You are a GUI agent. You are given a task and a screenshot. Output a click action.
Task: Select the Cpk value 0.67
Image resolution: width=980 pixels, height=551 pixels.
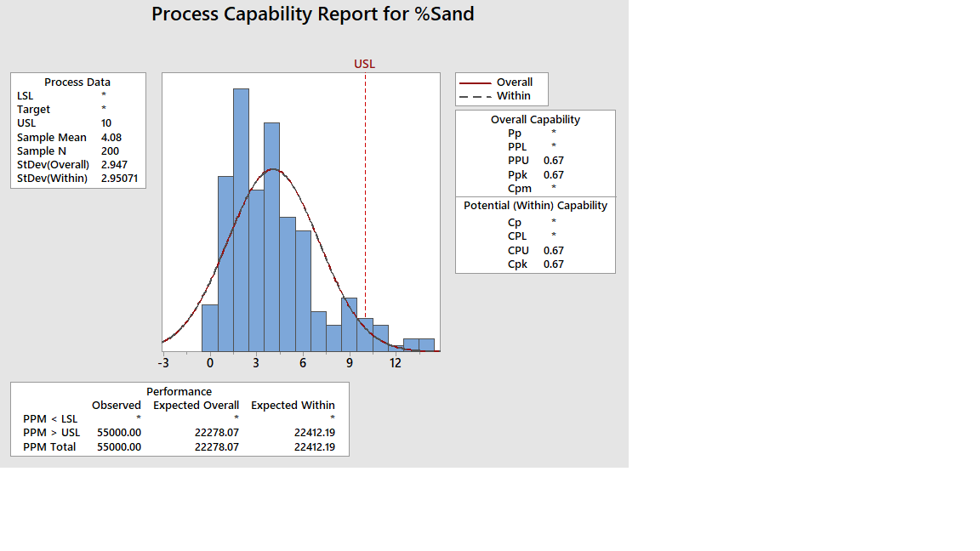click(554, 264)
